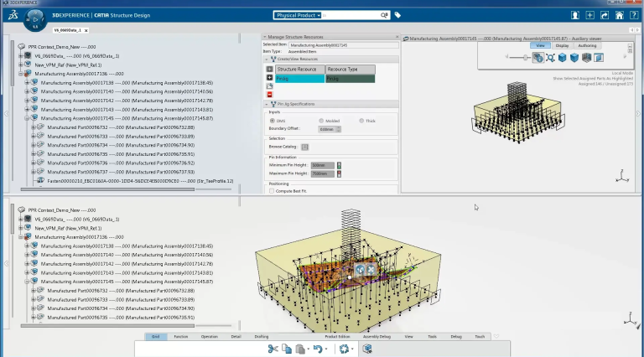Screen dimensions: 644x357
Task: Expand Manufacturing Assembly00017138 in upper tree
Action: (x=26, y=82)
